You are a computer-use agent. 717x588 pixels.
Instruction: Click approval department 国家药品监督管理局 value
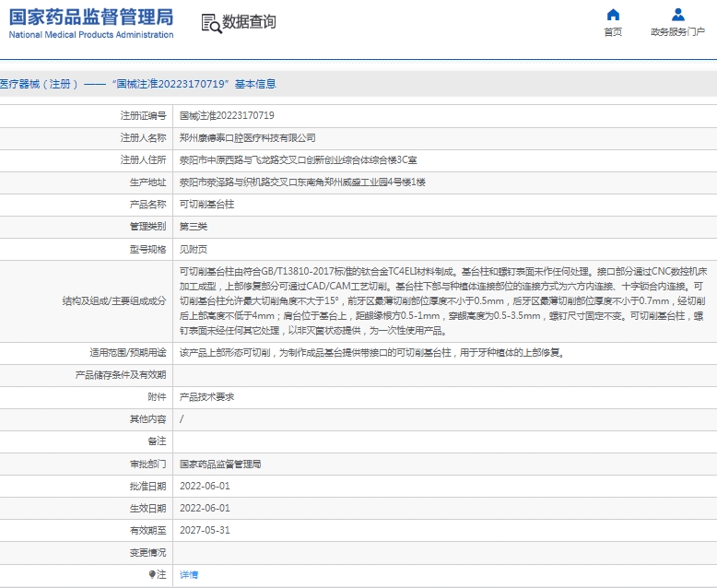tap(220, 465)
